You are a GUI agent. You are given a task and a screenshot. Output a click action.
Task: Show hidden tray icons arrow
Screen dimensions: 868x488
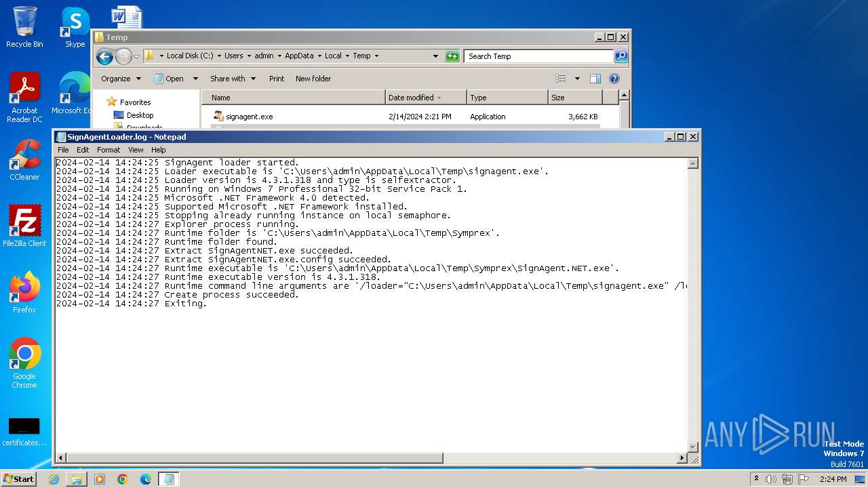coord(756,479)
